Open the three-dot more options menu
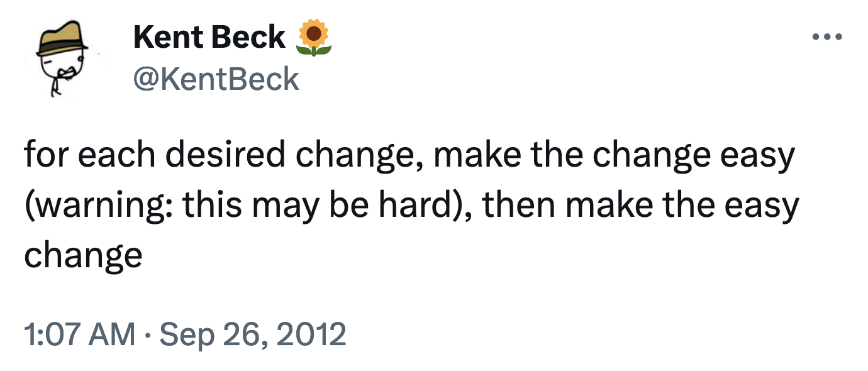This screenshot has width=868, height=371. 826,38
